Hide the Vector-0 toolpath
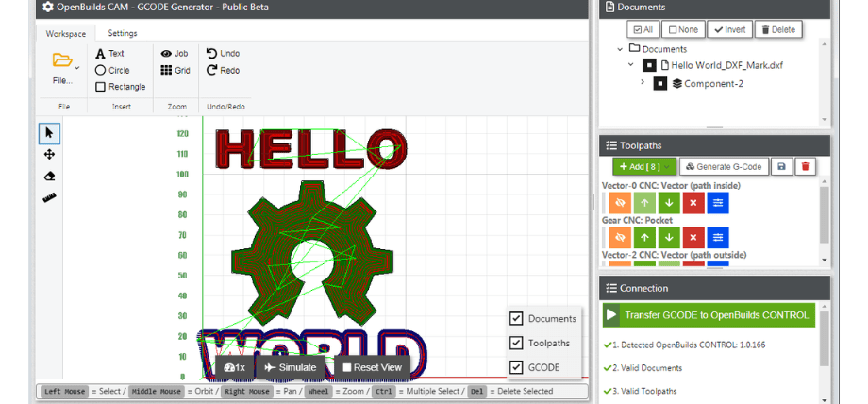The image size is (868, 404). [620, 203]
